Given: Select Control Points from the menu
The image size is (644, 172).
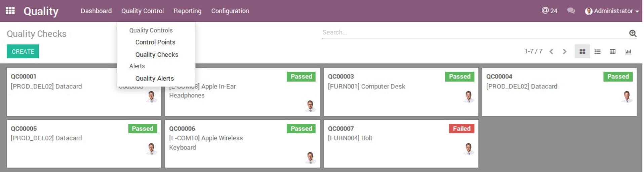Looking at the screenshot, I should click(x=155, y=42).
